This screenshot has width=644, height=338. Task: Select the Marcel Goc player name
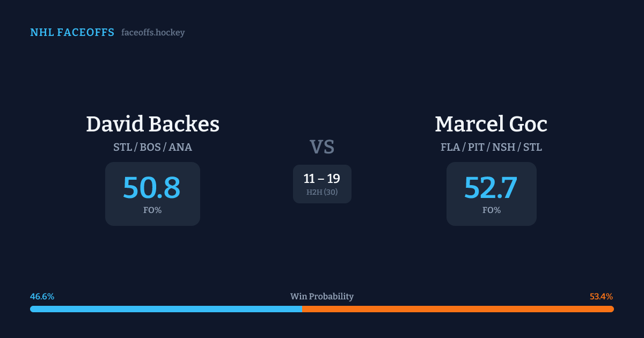pyautogui.click(x=491, y=124)
